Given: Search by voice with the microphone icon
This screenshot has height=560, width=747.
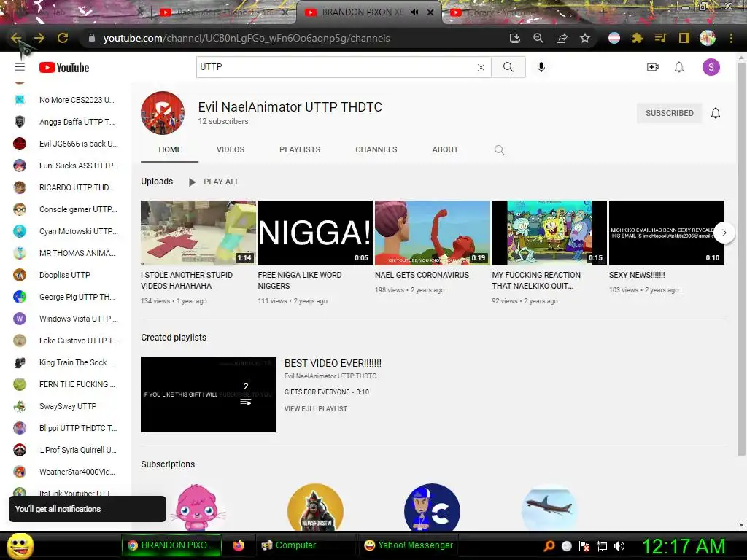Looking at the screenshot, I should point(541,67).
